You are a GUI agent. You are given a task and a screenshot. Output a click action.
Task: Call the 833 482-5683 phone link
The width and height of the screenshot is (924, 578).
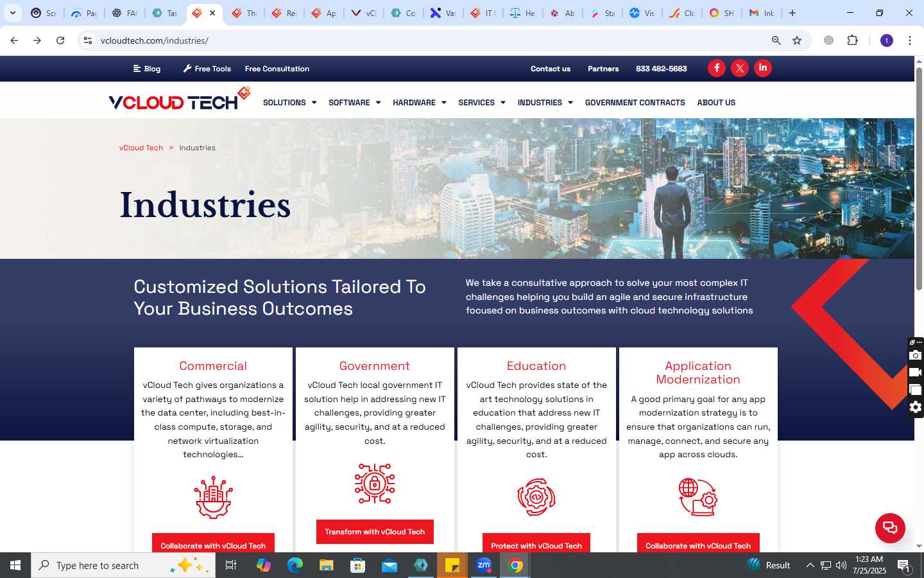click(x=662, y=69)
